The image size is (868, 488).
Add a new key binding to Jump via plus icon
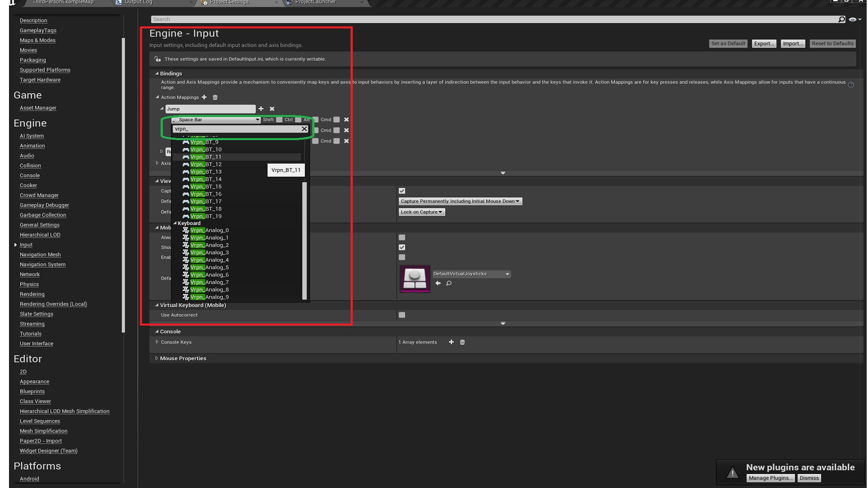pos(261,108)
